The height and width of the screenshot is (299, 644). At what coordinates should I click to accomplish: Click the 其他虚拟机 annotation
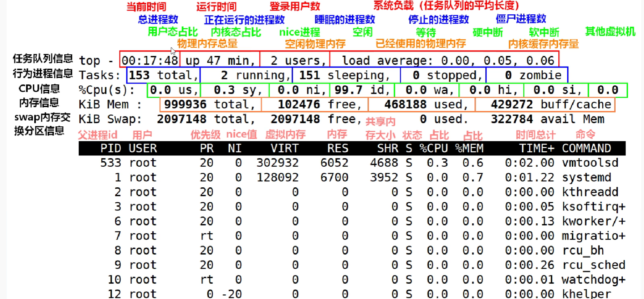pyautogui.click(x=610, y=32)
